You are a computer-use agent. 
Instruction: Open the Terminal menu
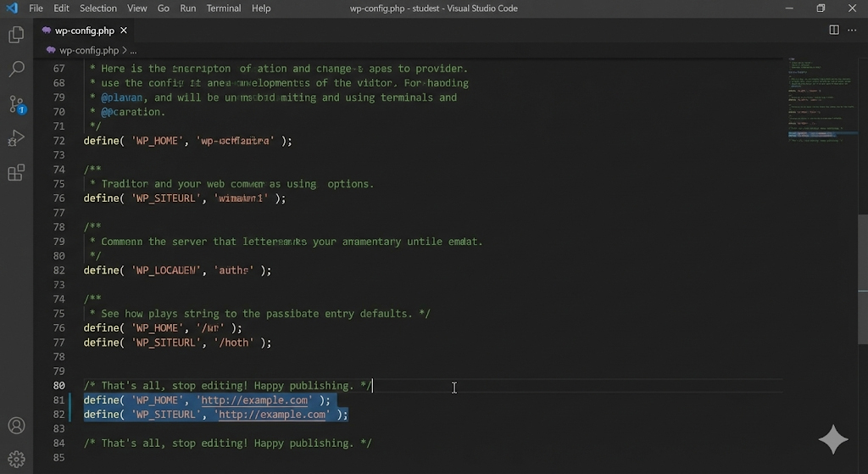[224, 8]
